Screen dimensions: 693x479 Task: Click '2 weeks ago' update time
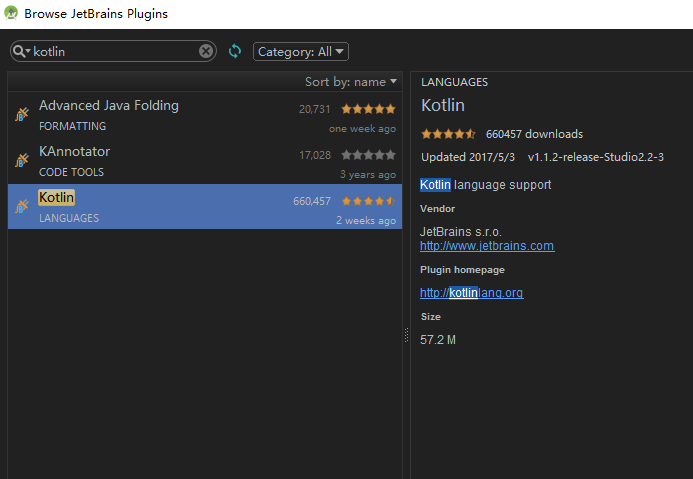366,220
